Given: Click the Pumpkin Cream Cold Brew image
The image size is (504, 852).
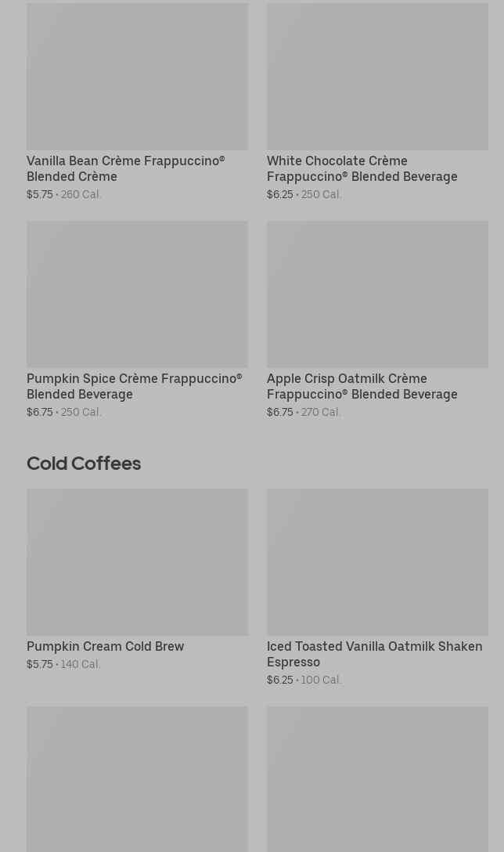Looking at the screenshot, I should [x=137, y=562].
